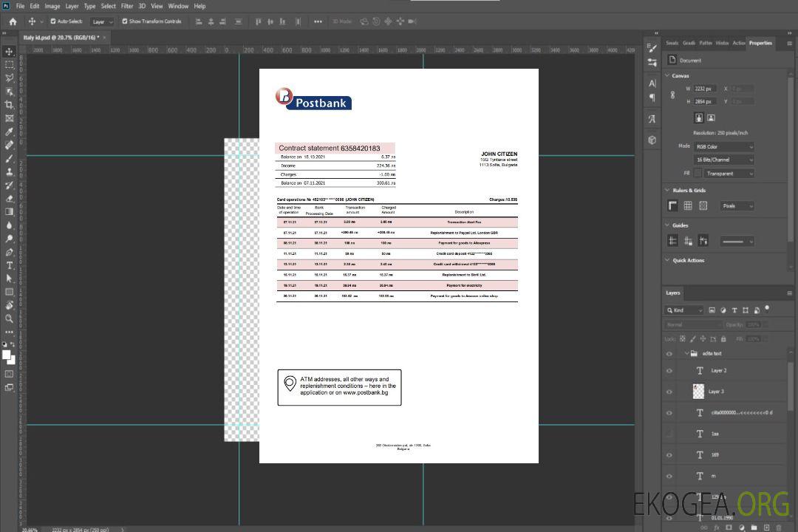798x532 pixels.
Task: Click the lock guides icon
Action: pyautogui.click(x=688, y=241)
